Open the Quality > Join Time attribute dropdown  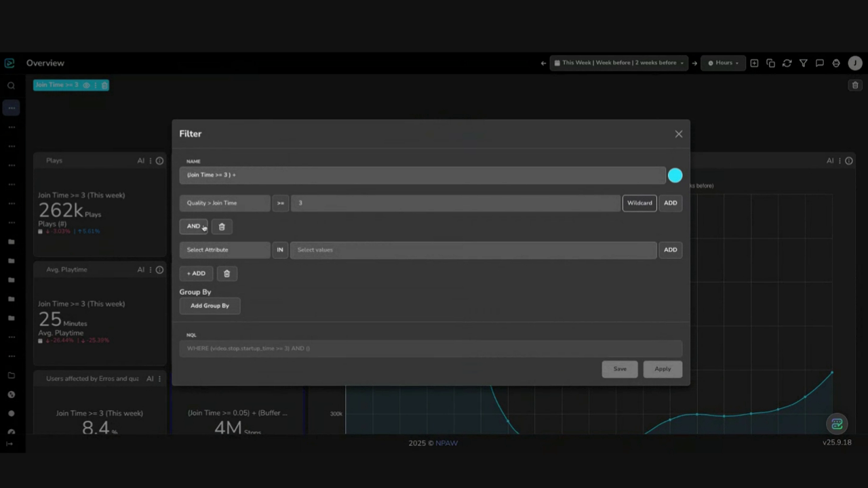click(x=224, y=203)
